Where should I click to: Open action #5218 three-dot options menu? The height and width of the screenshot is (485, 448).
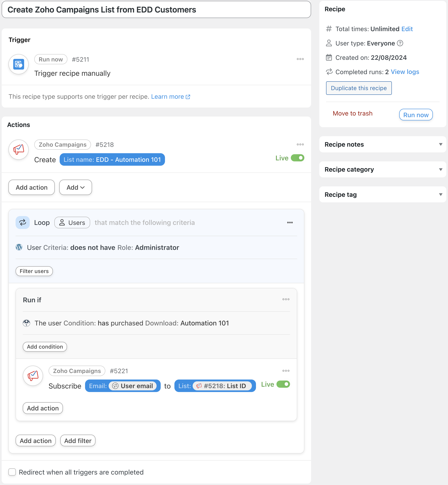pos(300,144)
